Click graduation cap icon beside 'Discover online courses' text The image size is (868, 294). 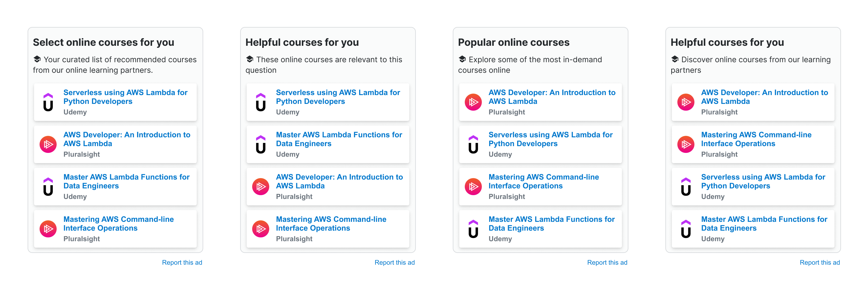(x=675, y=59)
